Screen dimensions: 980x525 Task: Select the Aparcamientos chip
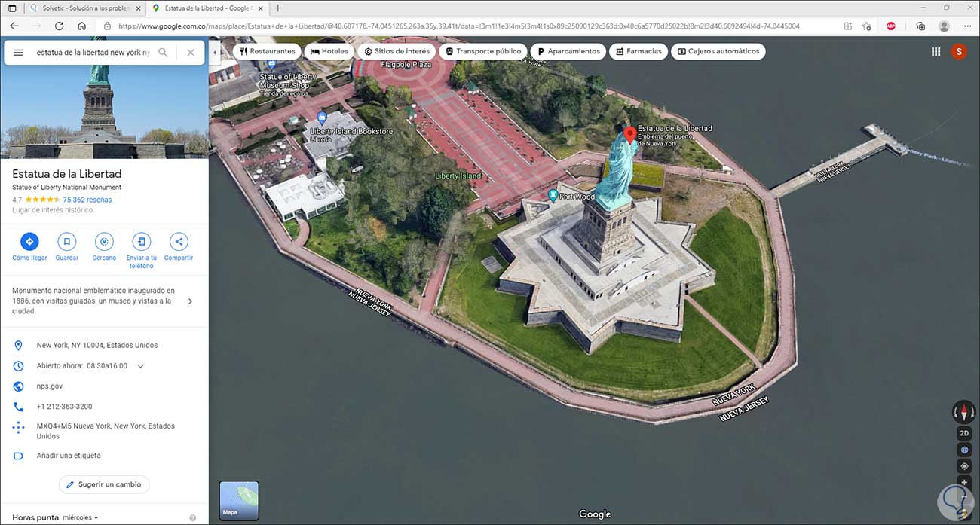pos(568,51)
